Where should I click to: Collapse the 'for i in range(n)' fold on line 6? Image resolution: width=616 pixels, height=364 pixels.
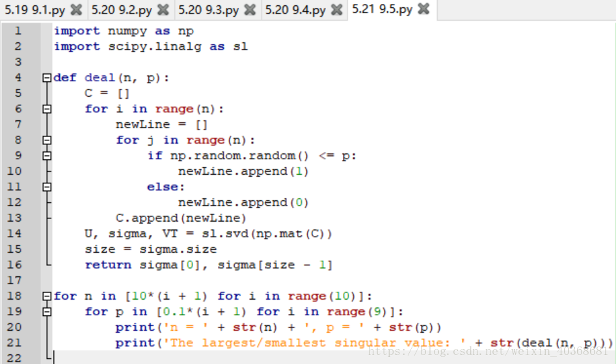47,109
